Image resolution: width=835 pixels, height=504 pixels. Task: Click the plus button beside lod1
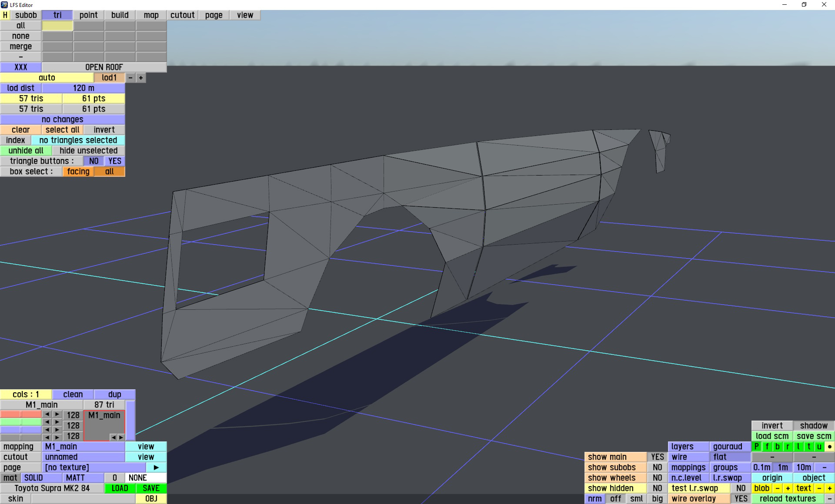141,78
